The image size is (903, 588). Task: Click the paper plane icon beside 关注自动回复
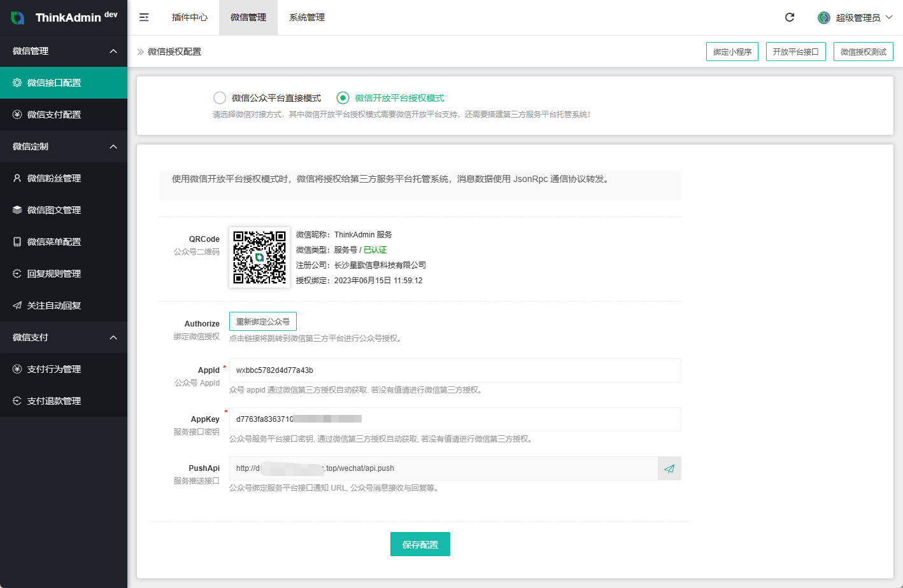[x=17, y=305]
